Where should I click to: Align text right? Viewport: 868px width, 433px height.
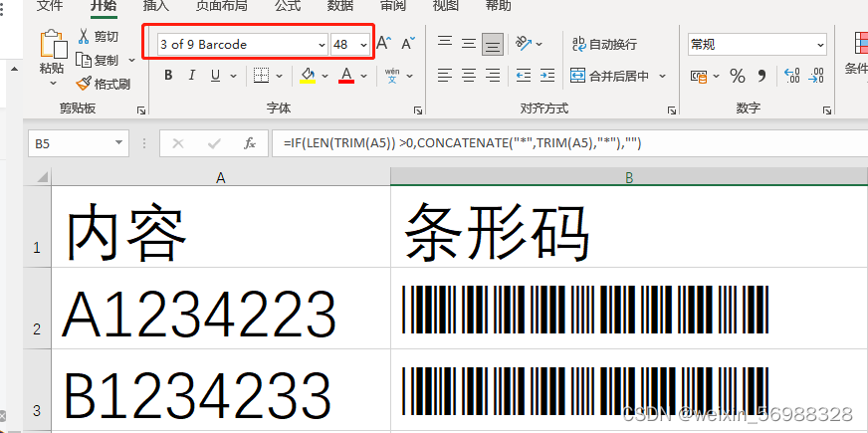(493, 76)
